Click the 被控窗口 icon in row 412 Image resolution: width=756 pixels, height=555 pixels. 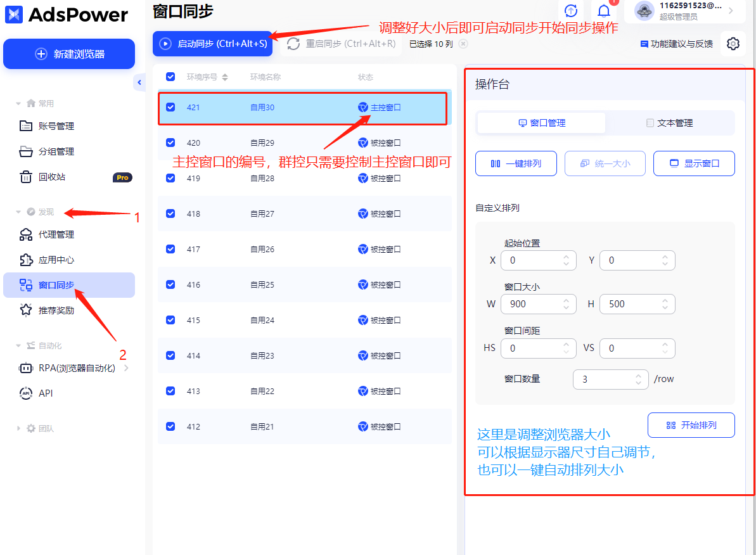(x=363, y=427)
